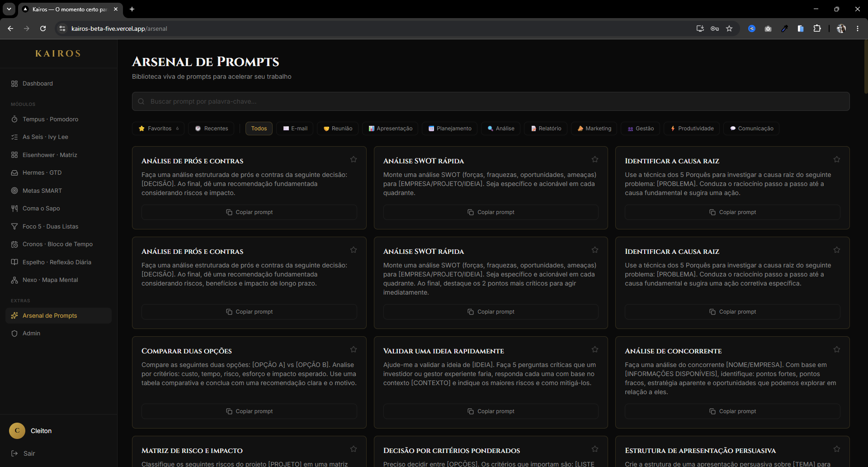The height and width of the screenshot is (467, 868).
Task: Click the Espelho book icon
Action: 14,262
